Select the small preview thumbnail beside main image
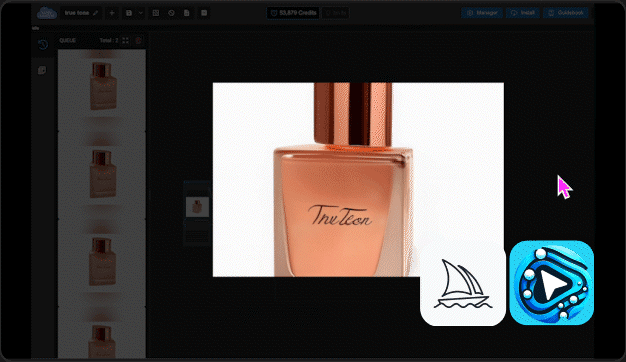Screen dimensions: 626x362 197,207
